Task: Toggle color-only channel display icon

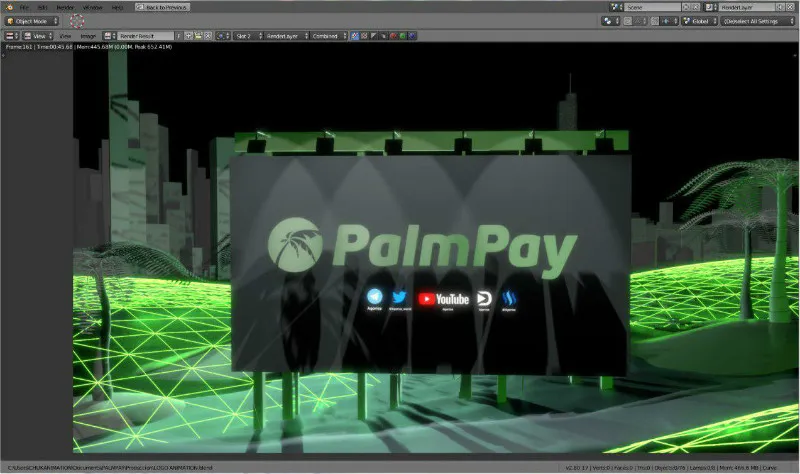Action: [x=364, y=36]
